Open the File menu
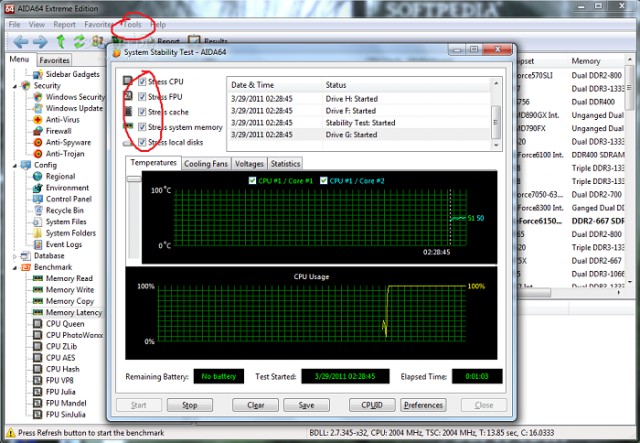Image resolution: width=640 pixels, height=443 pixels. coord(14,24)
